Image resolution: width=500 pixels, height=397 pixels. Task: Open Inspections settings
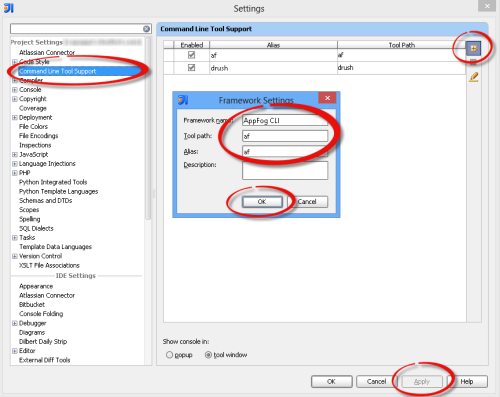[x=35, y=145]
